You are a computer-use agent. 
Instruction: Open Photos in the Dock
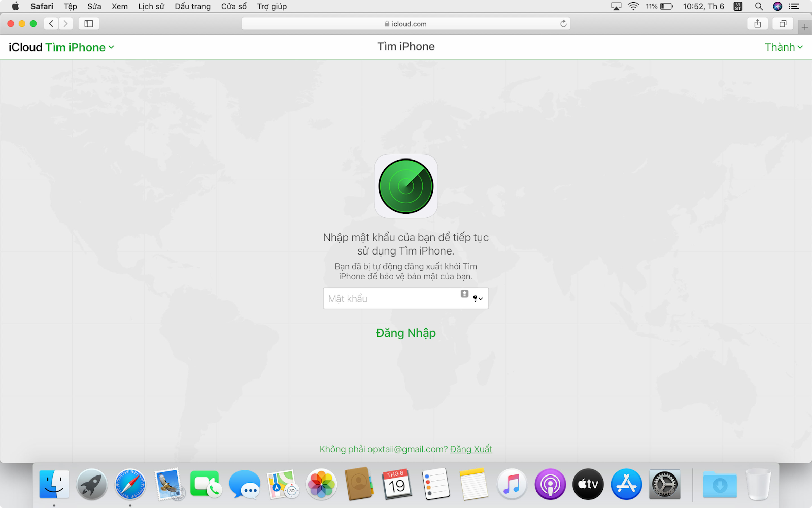321,485
